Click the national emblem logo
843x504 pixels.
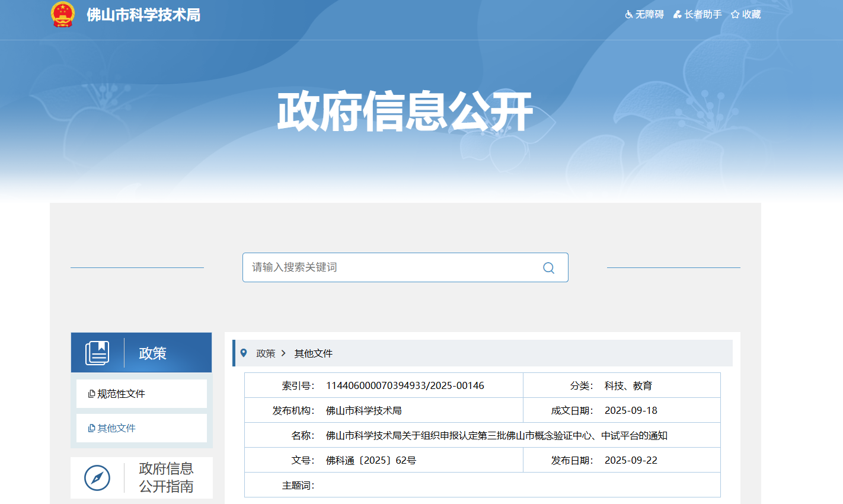point(63,14)
